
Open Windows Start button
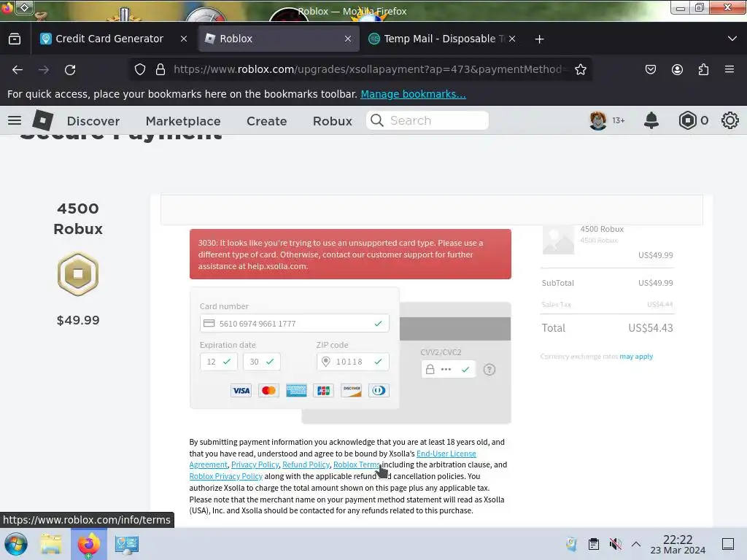tap(16, 544)
